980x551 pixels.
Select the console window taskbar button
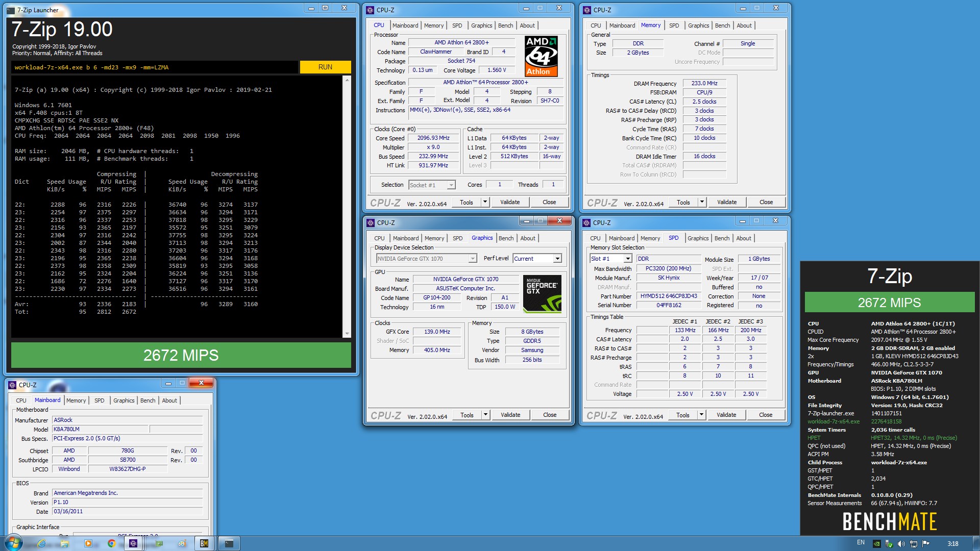(229, 544)
